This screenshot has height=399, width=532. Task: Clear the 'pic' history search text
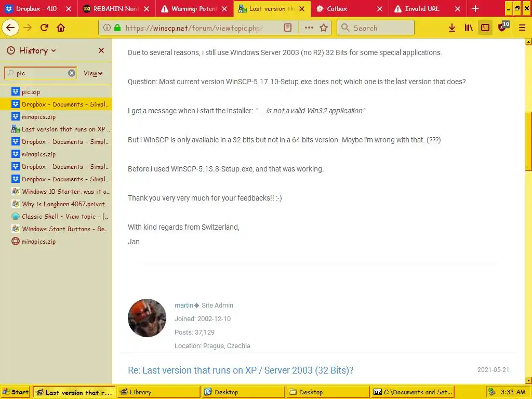pos(72,73)
